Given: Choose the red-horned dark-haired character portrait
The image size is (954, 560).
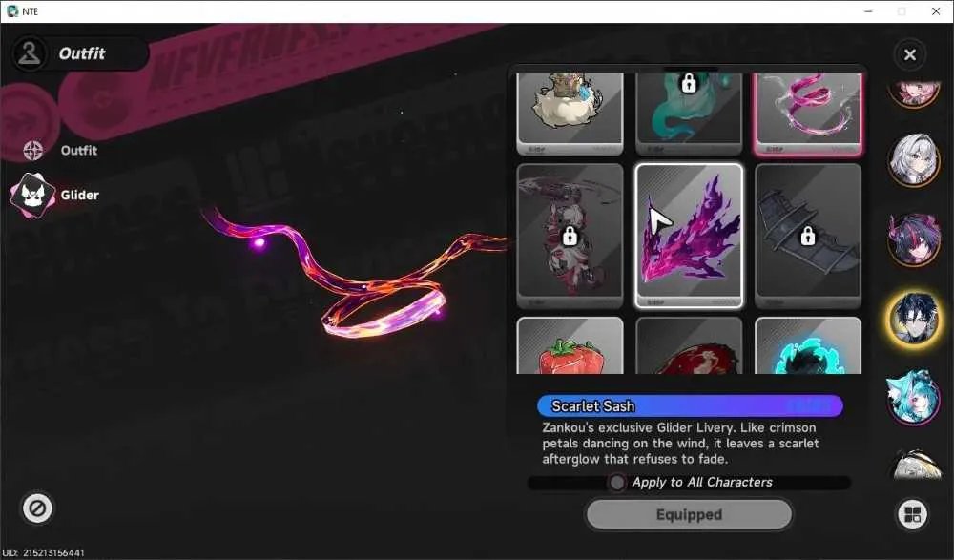Looking at the screenshot, I should (913, 238).
